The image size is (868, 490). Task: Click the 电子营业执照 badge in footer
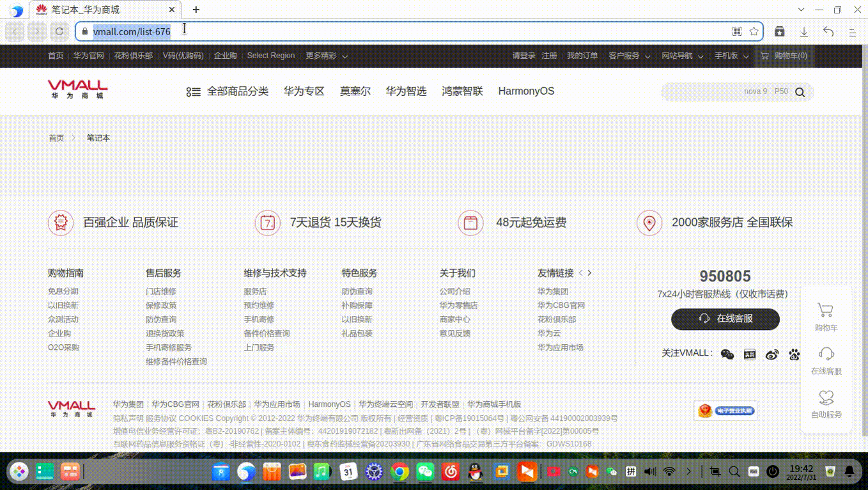click(725, 411)
